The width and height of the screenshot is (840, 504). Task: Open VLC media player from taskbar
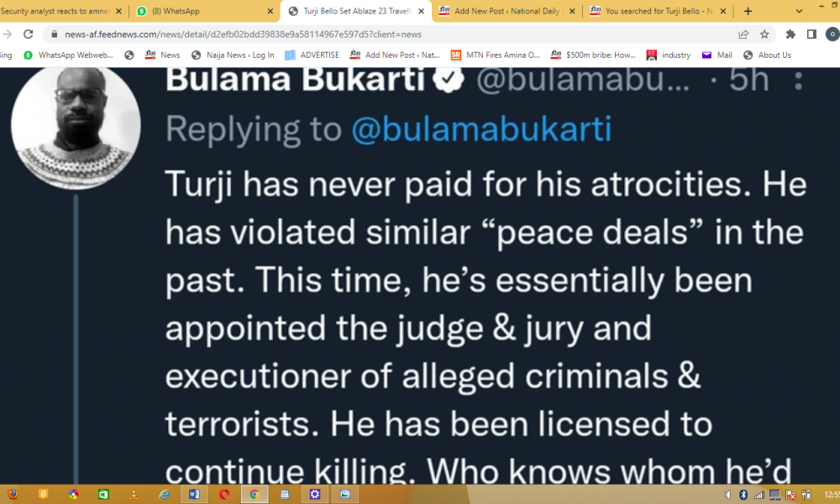click(133, 495)
